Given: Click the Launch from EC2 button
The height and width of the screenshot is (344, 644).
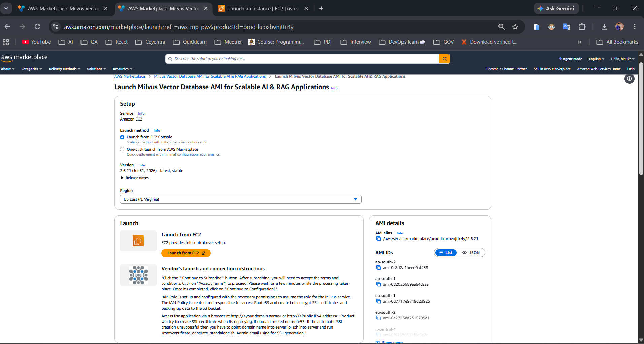Looking at the screenshot, I should click(x=186, y=253).
